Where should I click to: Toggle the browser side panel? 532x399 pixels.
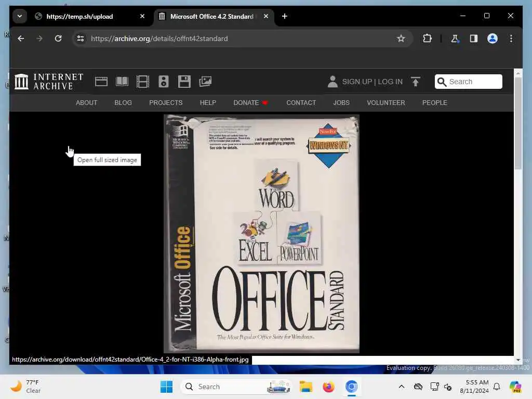coord(474,38)
